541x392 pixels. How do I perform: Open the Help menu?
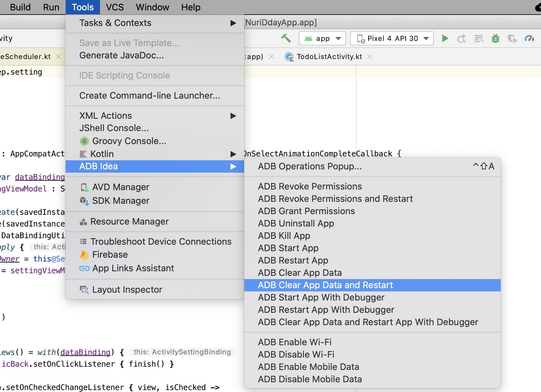(x=191, y=7)
